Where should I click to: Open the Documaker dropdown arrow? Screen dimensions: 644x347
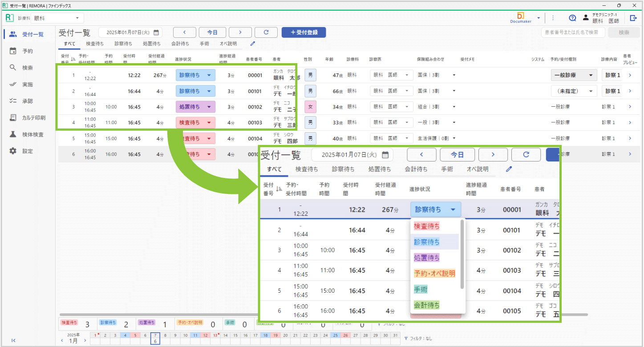[x=539, y=18]
